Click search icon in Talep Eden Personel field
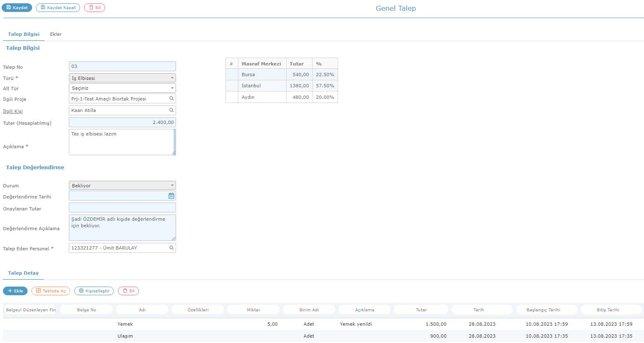The image size is (644, 343). tap(172, 248)
